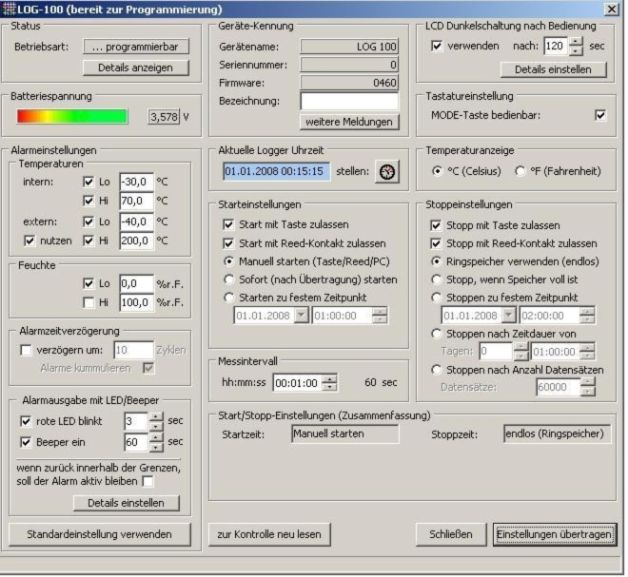628x577 pixels.
Task: Toggle intern temperature Lo alarm checkbox
Action: tap(88, 182)
